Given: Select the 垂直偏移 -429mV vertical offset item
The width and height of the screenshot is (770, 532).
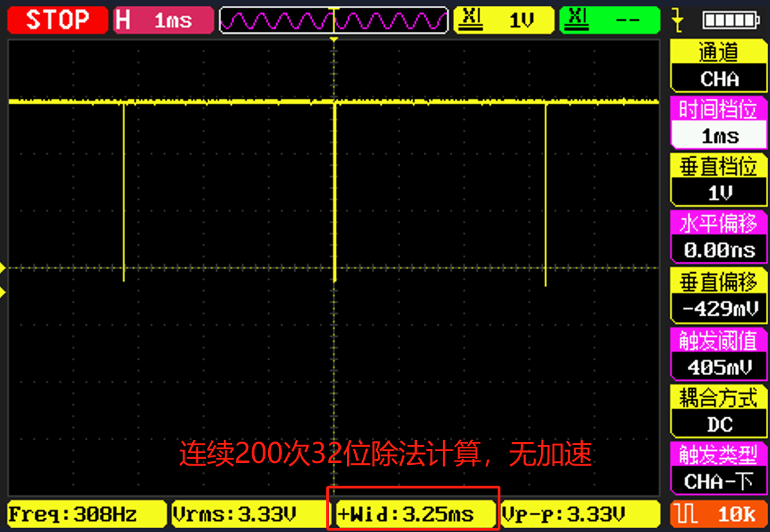Looking at the screenshot, I should (x=718, y=296).
